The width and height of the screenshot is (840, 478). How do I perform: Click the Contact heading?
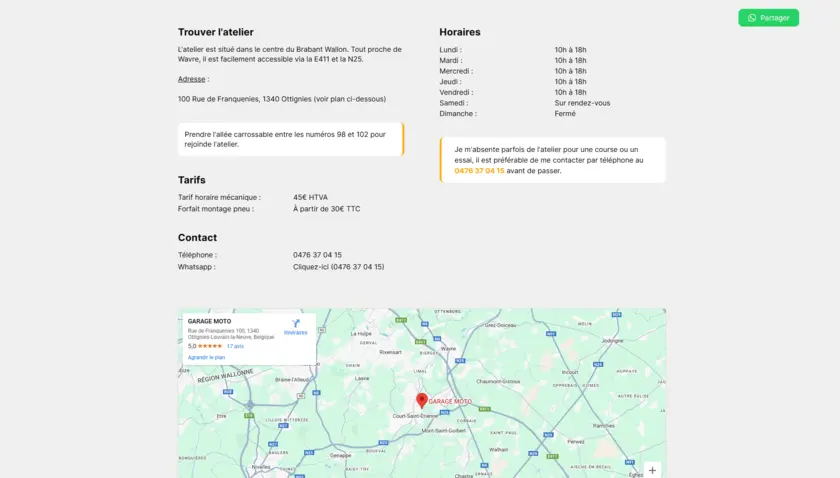point(197,237)
